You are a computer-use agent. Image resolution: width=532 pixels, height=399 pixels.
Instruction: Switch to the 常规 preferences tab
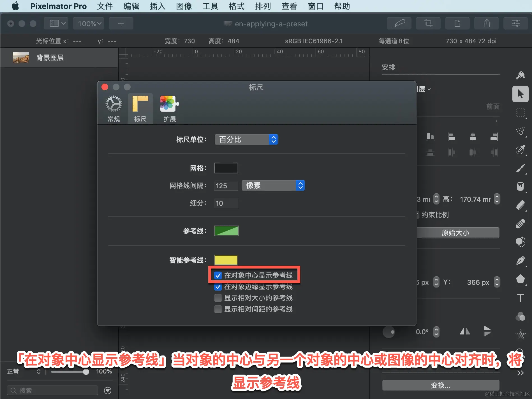114,109
